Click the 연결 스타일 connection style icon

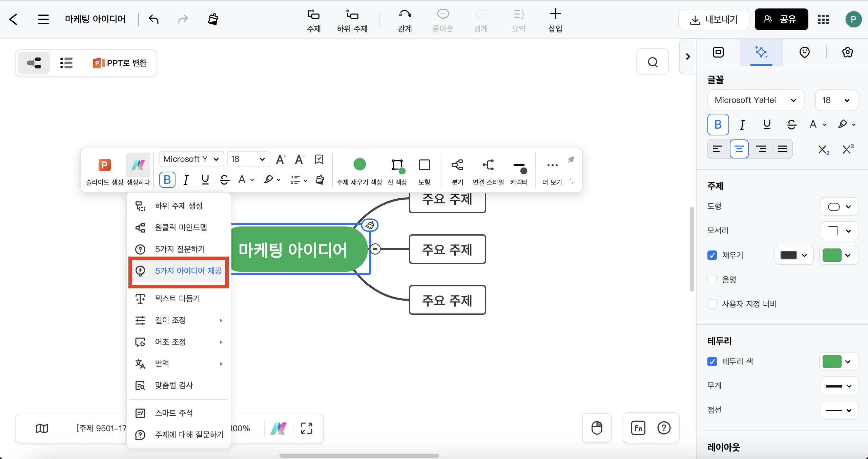[x=488, y=166]
